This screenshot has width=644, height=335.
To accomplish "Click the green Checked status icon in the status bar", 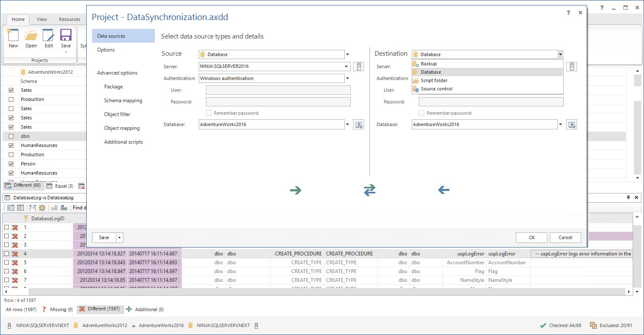I will [x=543, y=325].
